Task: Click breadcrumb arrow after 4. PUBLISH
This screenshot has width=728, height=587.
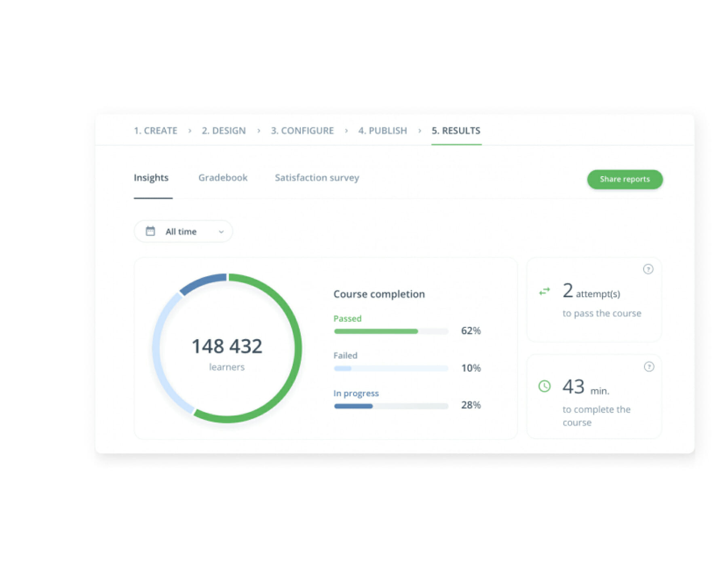Action: click(x=420, y=131)
